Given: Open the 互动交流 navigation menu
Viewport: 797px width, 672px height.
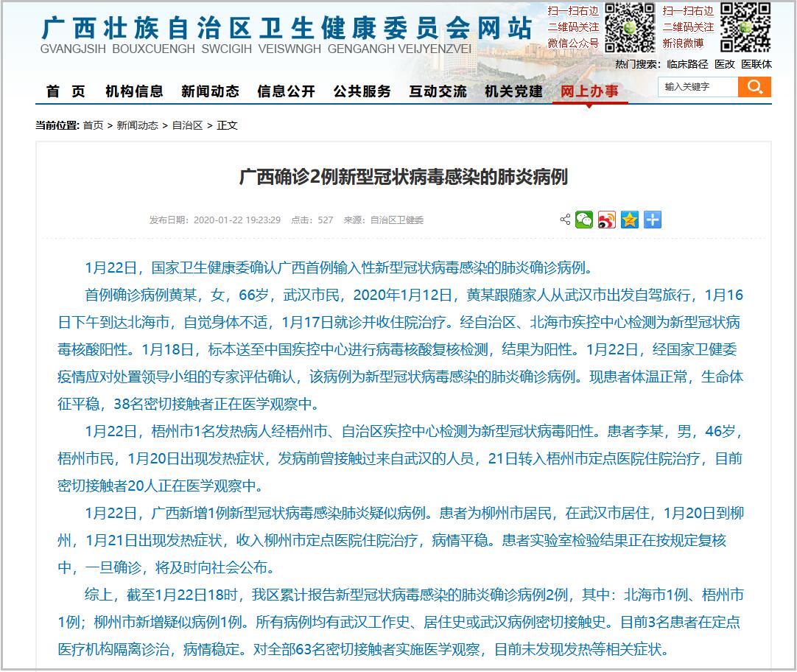Looking at the screenshot, I should (438, 91).
